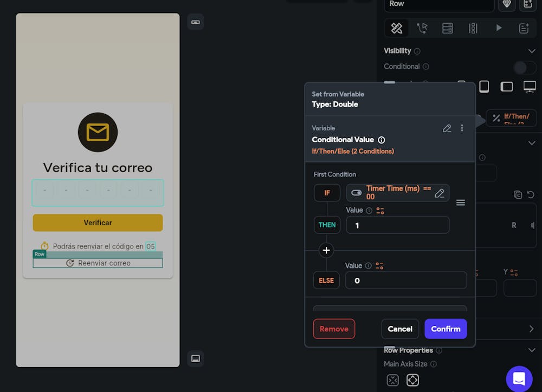Screen dimensions: 542x392
Task: Click the THEN label button
Action: [x=327, y=225]
